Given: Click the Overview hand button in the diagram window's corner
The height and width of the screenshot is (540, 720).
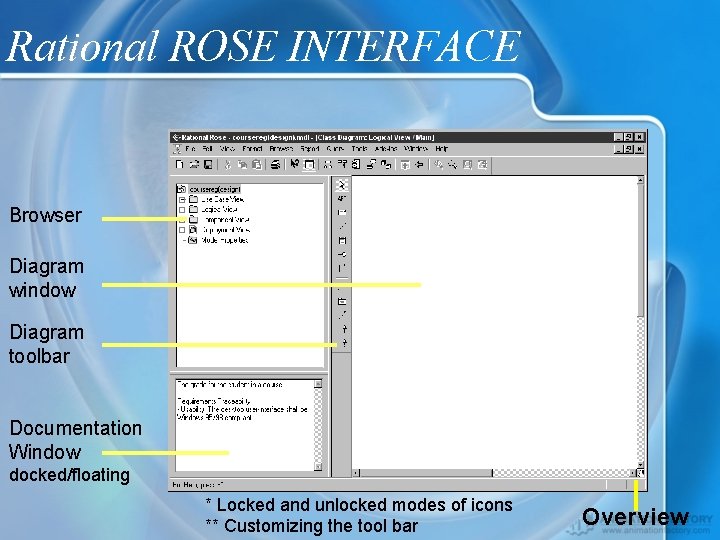Looking at the screenshot, I should pos(640,472).
